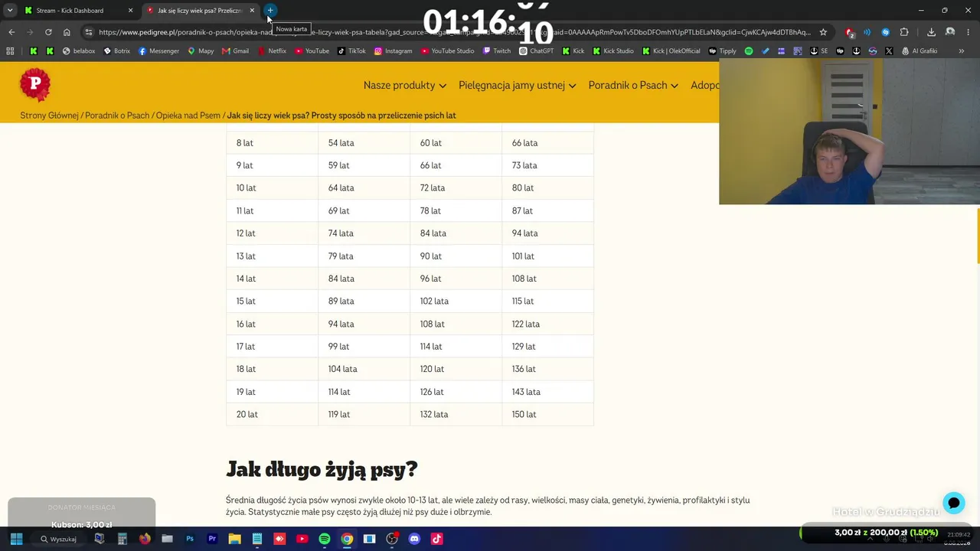980x551 pixels.
Task: Open the Messenger bookmark
Action: [x=158, y=51]
